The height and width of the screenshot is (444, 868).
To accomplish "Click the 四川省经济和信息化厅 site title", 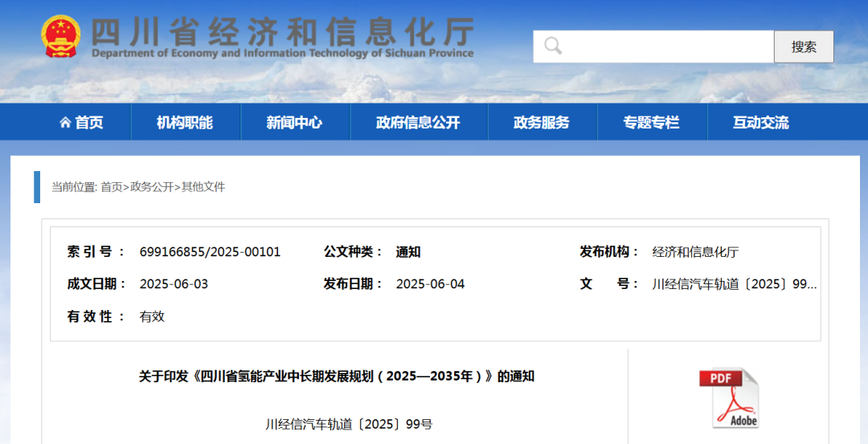I will (x=282, y=31).
